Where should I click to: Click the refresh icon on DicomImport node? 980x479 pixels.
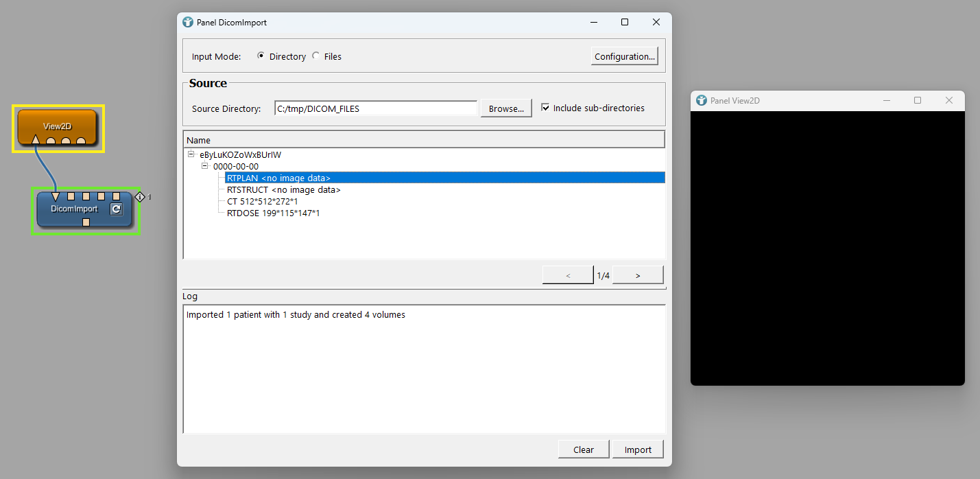(117, 209)
